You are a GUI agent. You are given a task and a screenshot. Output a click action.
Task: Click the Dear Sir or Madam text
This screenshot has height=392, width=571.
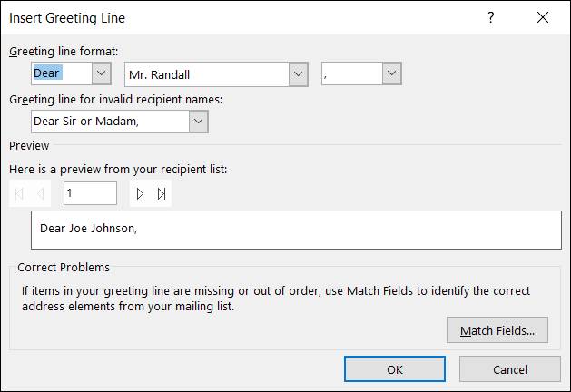pyautogui.click(x=110, y=122)
